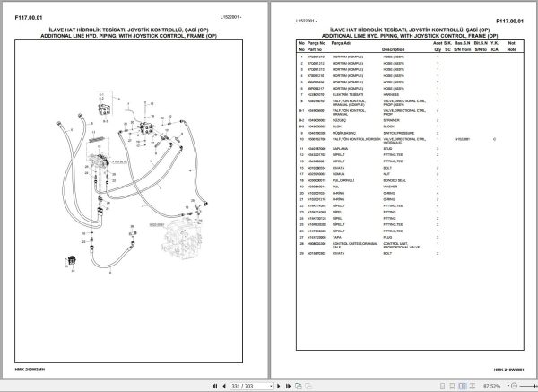Click the next view icon
The height and width of the screenshot is (392, 538).
coord(308,386)
